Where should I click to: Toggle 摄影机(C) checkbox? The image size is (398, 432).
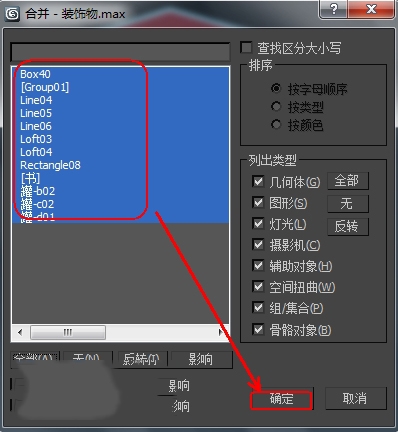(258, 245)
